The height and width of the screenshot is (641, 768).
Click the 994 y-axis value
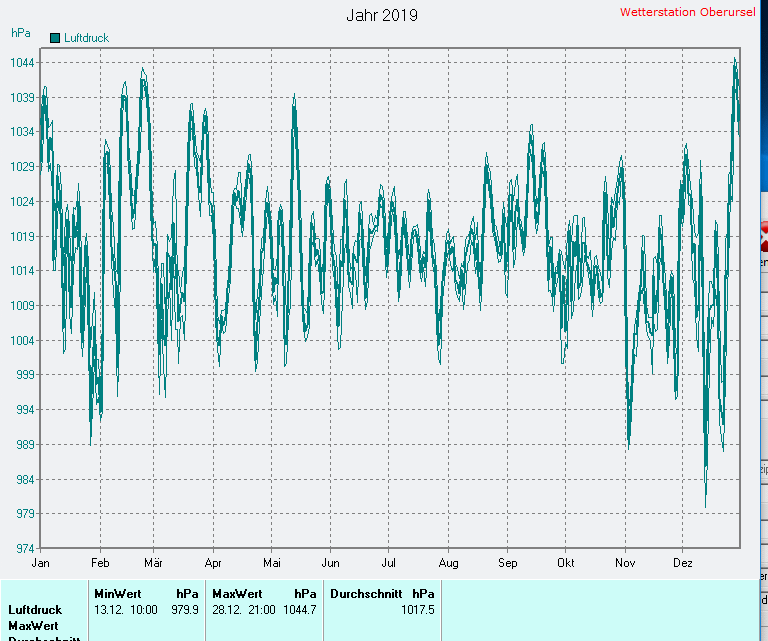pos(25,409)
